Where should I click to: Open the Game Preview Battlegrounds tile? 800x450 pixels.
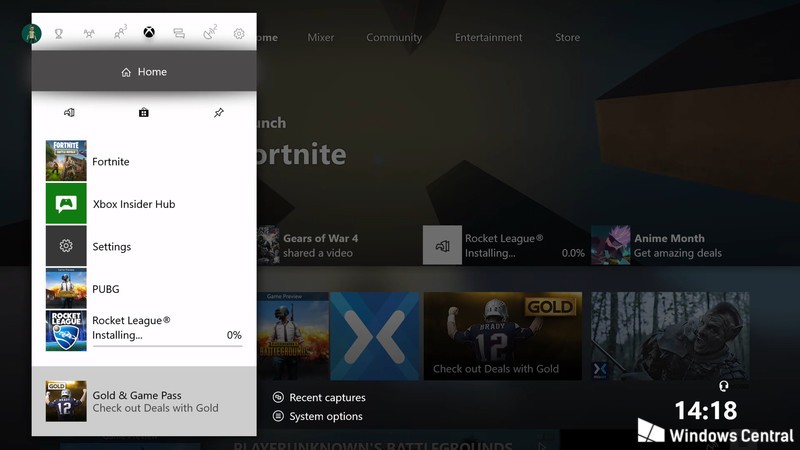pyautogui.click(x=293, y=336)
